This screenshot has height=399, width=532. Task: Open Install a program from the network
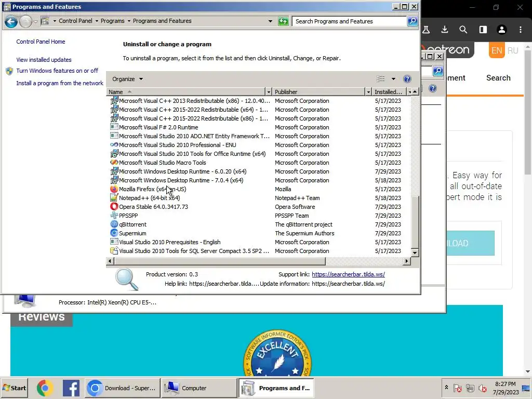pyautogui.click(x=60, y=83)
